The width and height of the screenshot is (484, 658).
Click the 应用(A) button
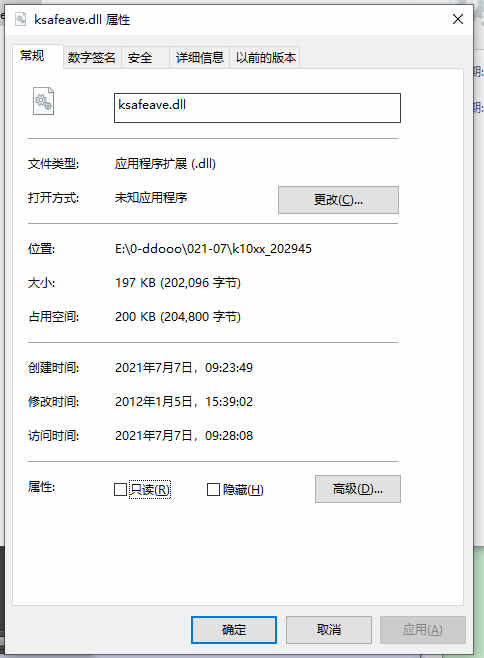423,629
